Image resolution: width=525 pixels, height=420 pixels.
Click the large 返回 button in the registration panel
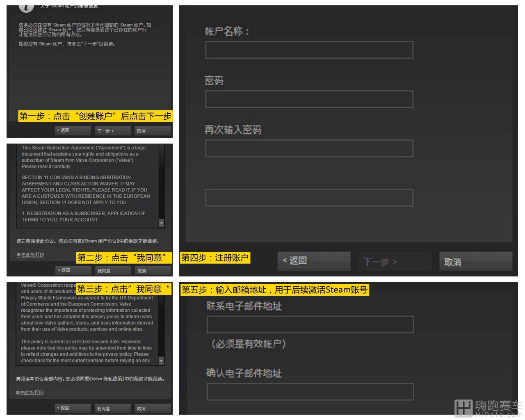point(314,261)
